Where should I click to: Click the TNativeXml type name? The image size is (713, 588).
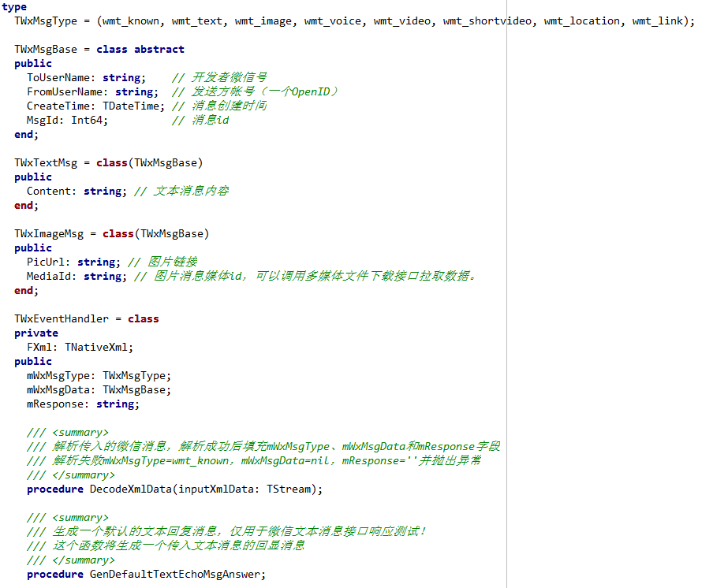(96, 347)
